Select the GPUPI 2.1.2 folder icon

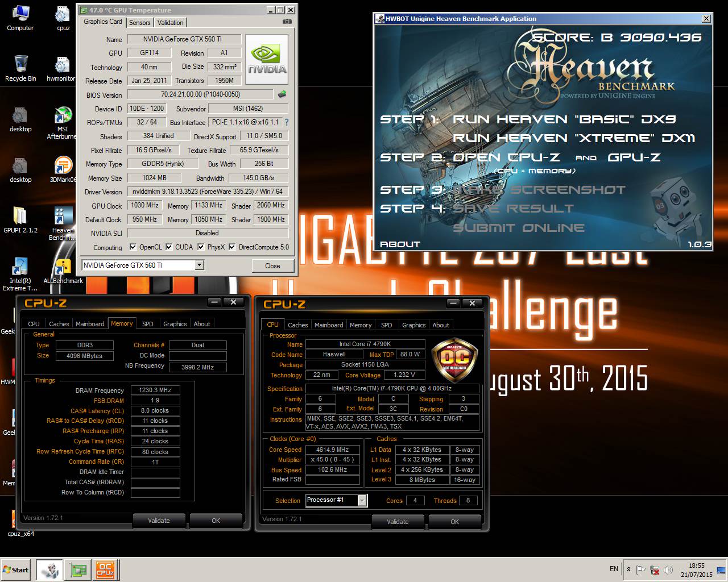(20, 220)
